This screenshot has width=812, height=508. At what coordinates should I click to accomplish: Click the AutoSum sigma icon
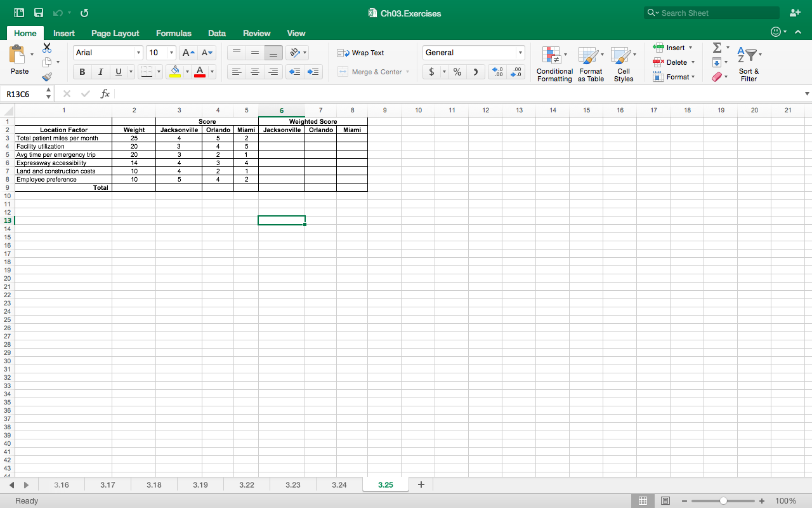[x=717, y=48]
